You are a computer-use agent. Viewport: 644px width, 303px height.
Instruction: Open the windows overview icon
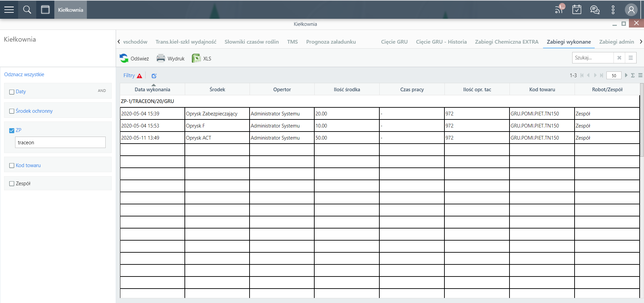(45, 10)
